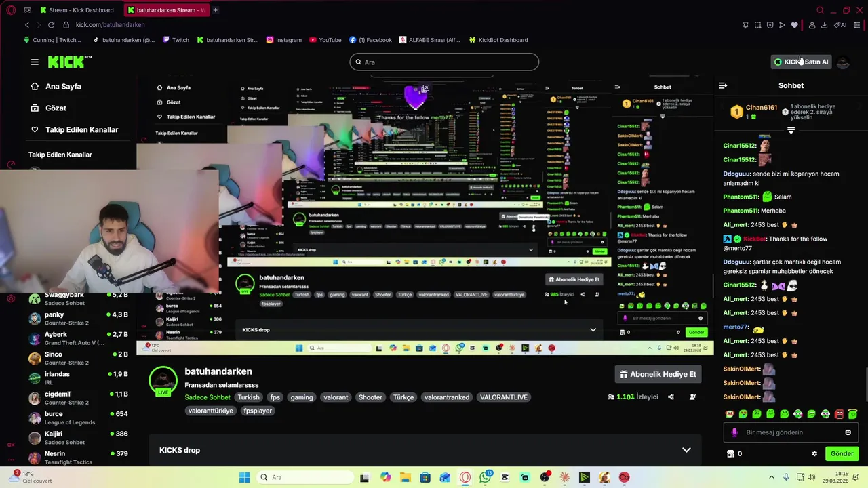The width and height of the screenshot is (868, 488).
Task: Expand pinned gift chevron under Cihan6161
Action: pos(791,131)
